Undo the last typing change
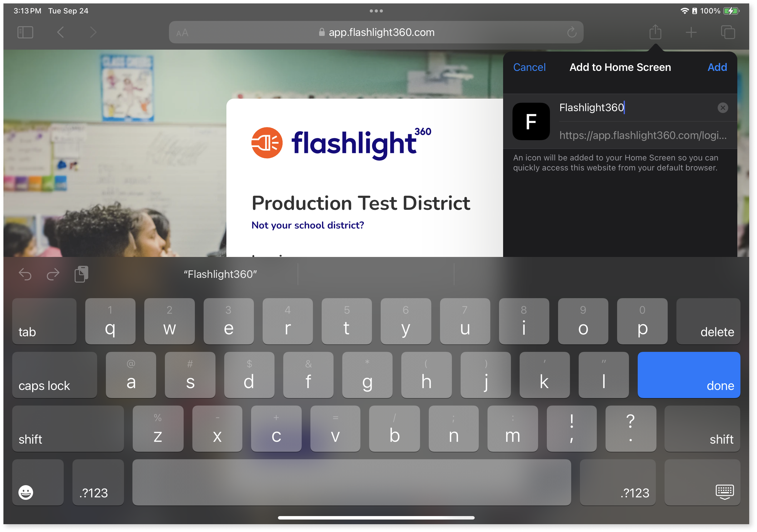Image resolution: width=757 pixels, height=532 pixels. (x=25, y=274)
